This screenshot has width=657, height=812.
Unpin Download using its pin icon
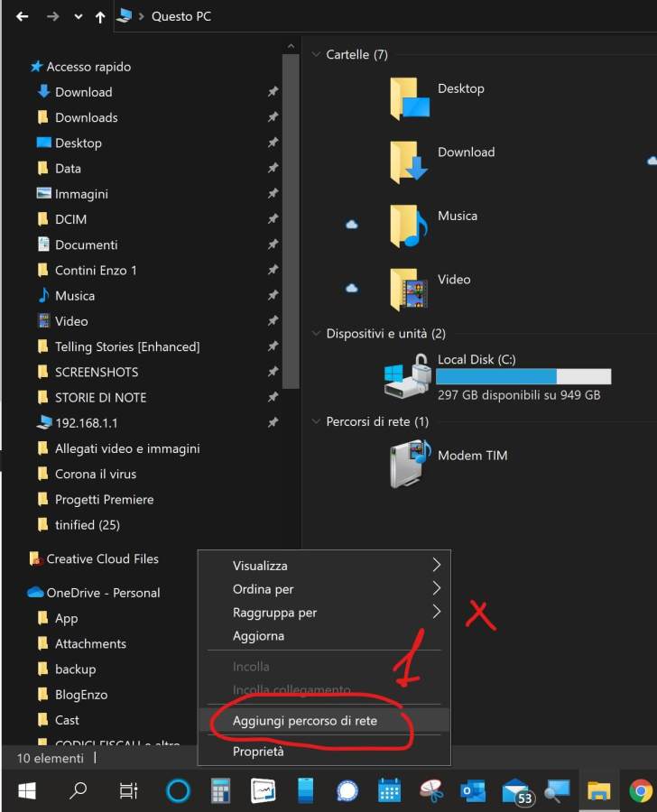[273, 92]
